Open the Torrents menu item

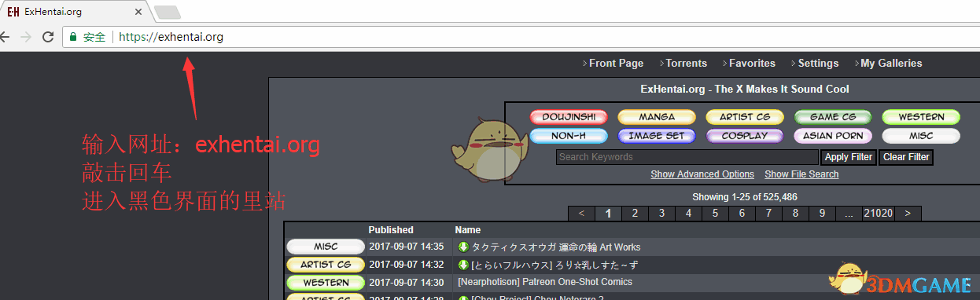click(x=686, y=63)
